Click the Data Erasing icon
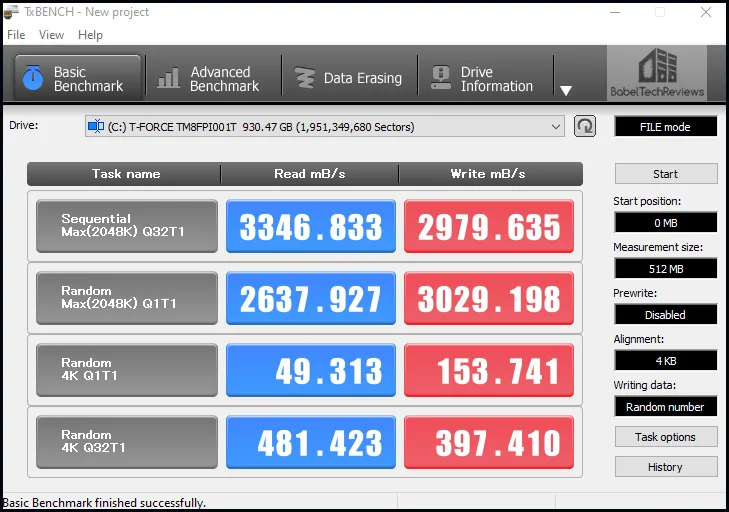Image resolution: width=729 pixels, height=512 pixels. click(x=305, y=78)
